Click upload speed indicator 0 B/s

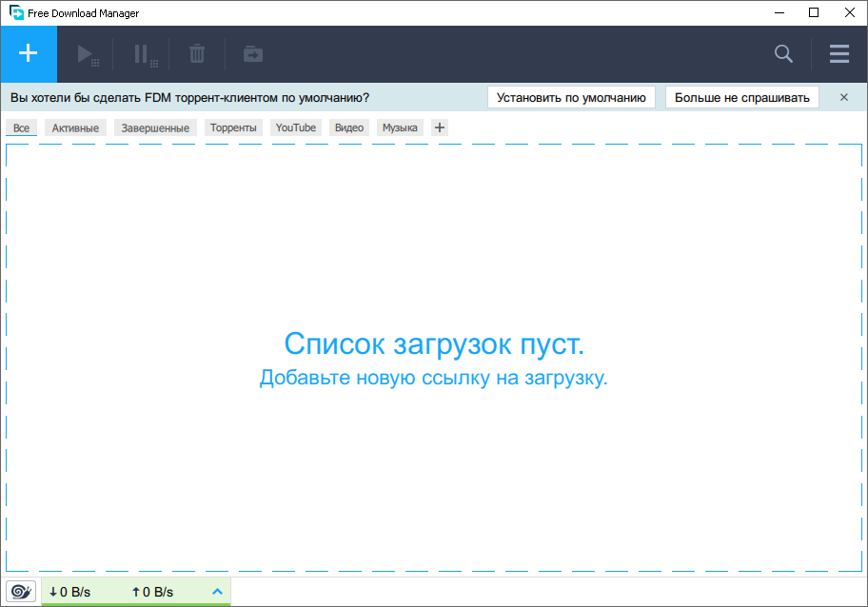[x=153, y=592]
